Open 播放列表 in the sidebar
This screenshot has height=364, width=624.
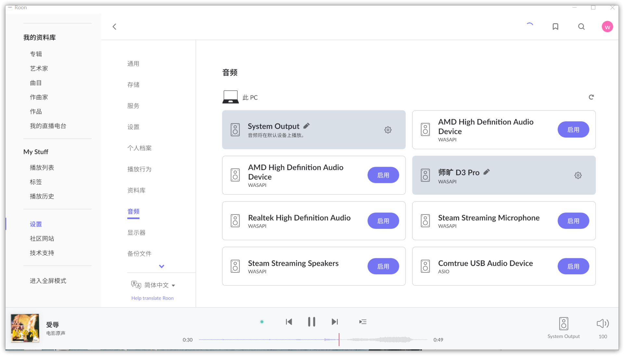pos(42,168)
